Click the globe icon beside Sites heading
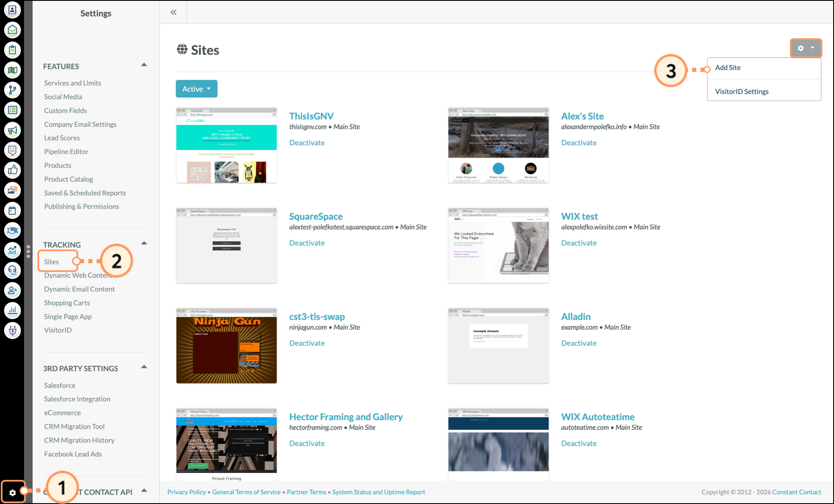The height and width of the screenshot is (504, 834). (182, 49)
